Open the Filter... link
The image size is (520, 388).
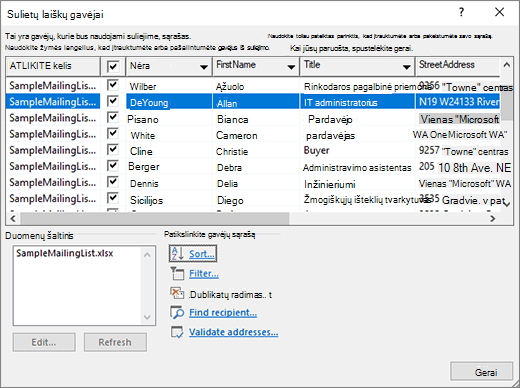click(204, 274)
